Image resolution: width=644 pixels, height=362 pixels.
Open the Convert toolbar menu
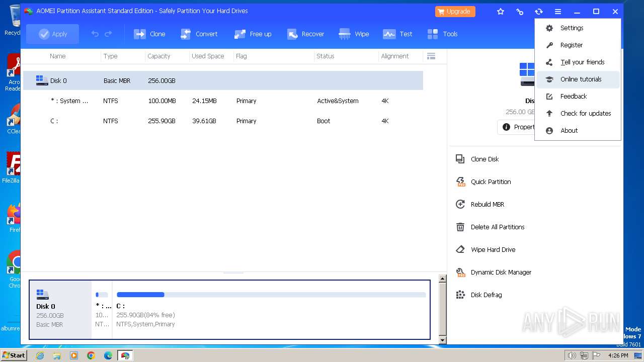click(x=199, y=34)
